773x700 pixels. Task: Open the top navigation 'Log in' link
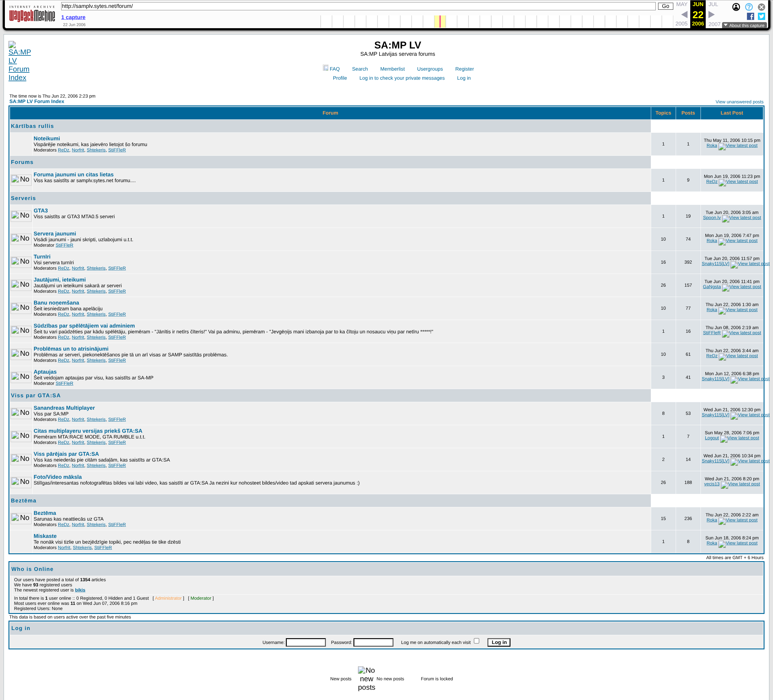463,78
